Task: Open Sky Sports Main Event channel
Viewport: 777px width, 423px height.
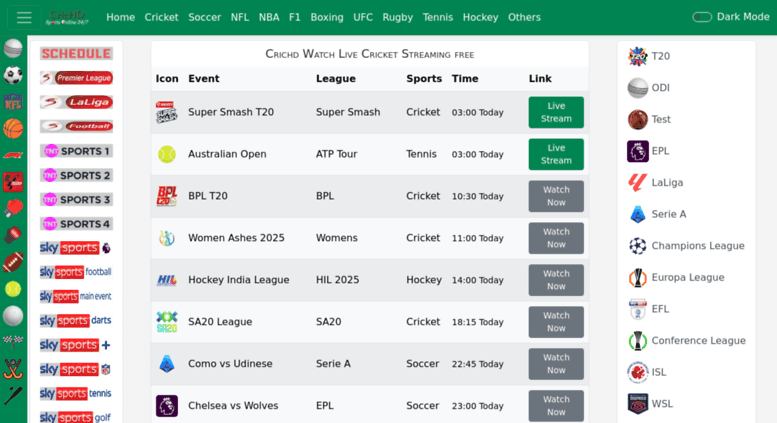Action: point(76,296)
